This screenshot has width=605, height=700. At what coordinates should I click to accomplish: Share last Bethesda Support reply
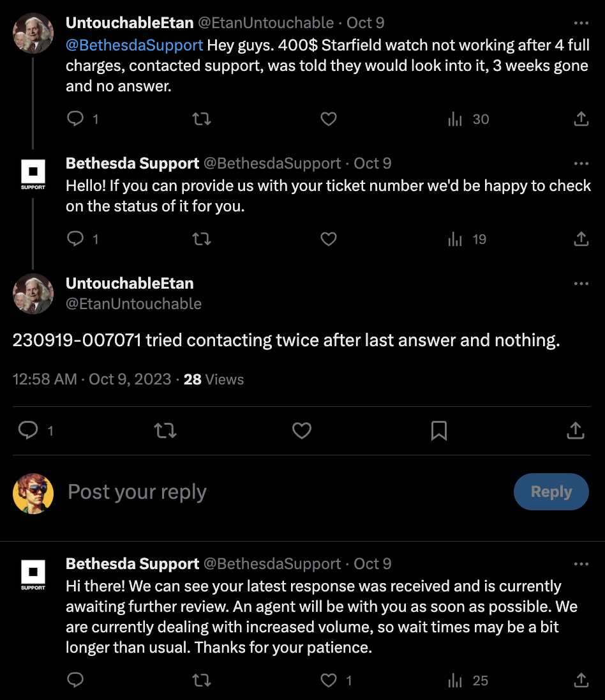click(581, 680)
